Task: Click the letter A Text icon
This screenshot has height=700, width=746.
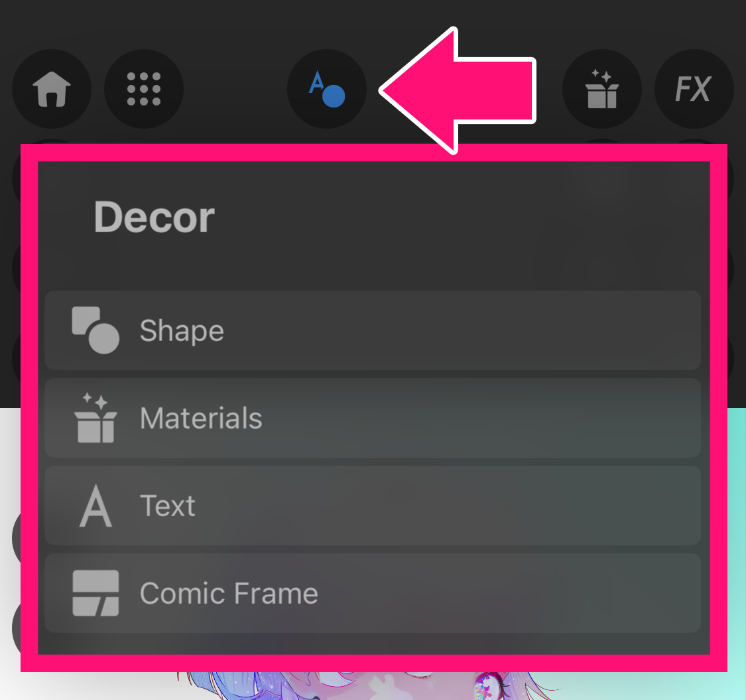Action: pyautogui.click(x=95, y=506)
